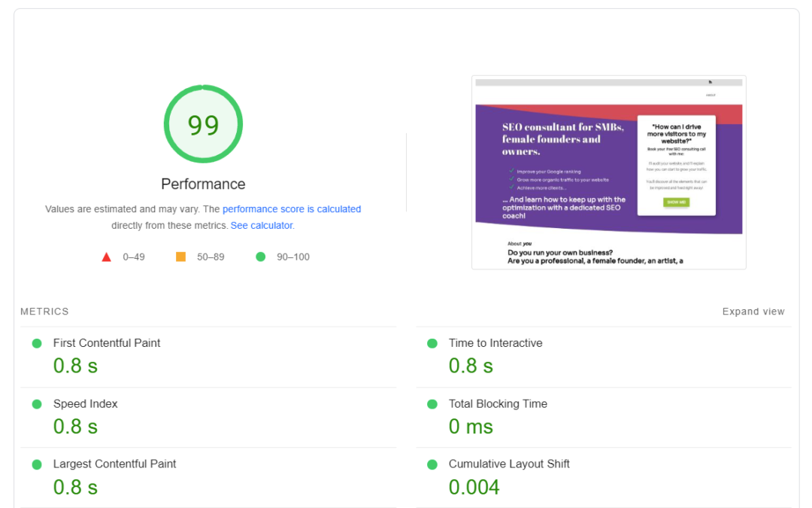Click the green dot beside First Contentful Paint

(36, 342)
